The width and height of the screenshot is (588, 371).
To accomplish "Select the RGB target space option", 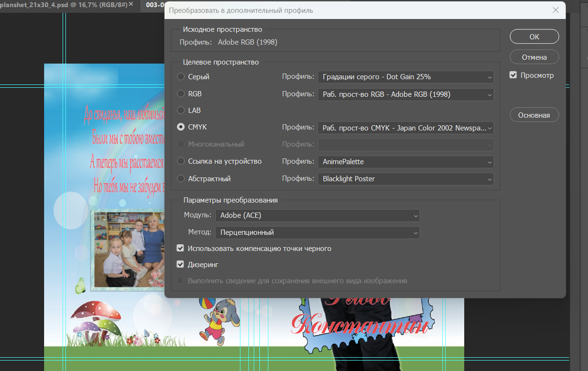I will pos(181,94).
